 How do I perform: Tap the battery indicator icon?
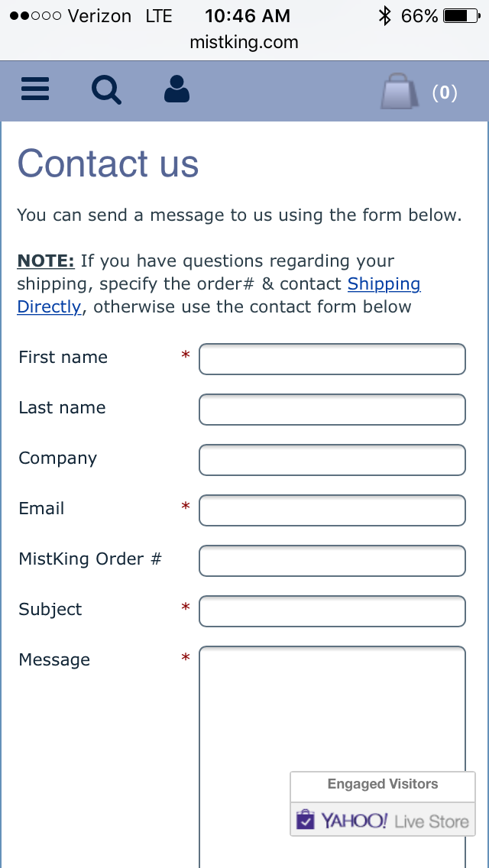click(x=461, y=16)
